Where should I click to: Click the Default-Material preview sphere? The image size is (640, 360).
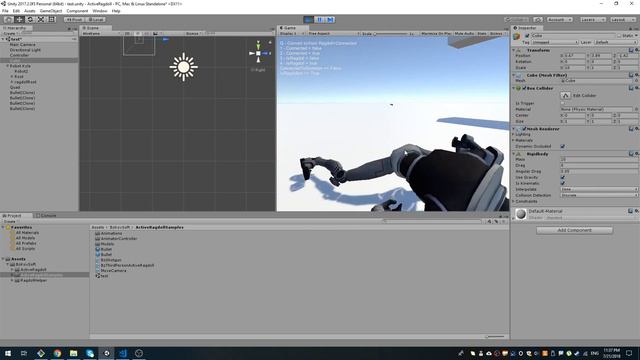[x=520, y=214]
